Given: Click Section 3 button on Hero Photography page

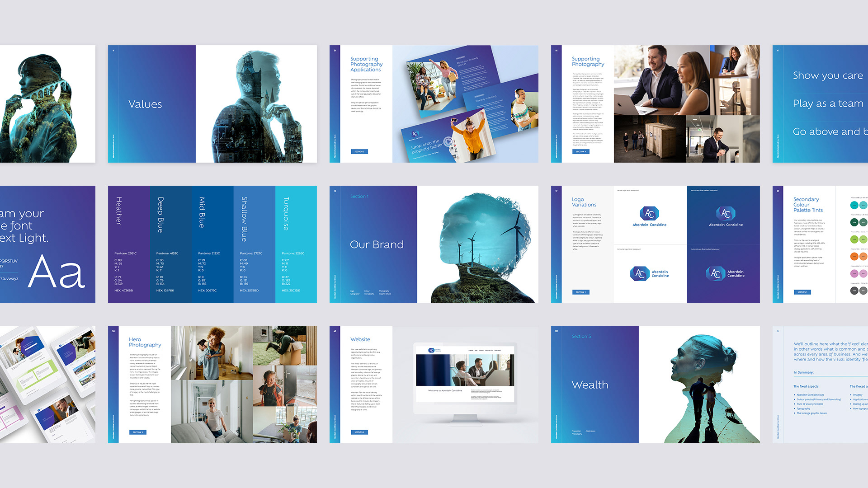Looking at the screenshot, I should pos(137,432).
